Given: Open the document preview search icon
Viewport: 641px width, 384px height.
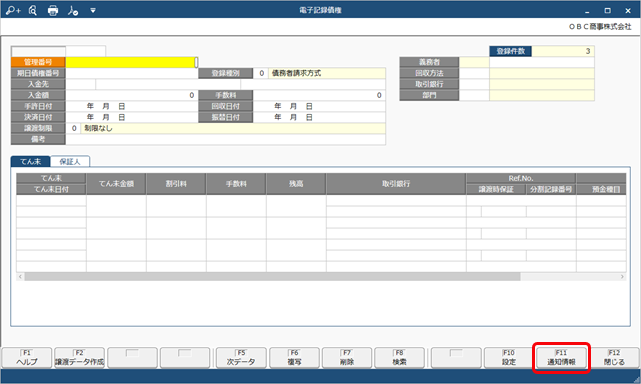Looking at the screenshot, I should coord(33,10).
